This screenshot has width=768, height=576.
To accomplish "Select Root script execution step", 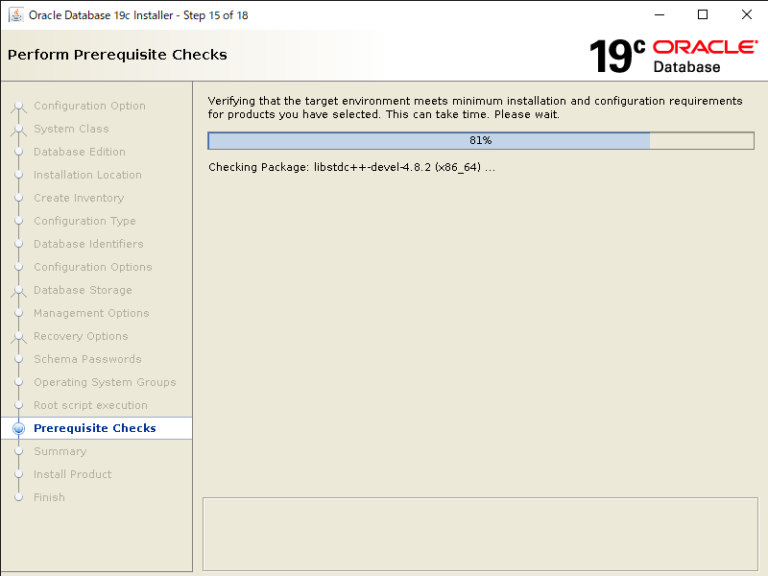I will pos(90,405).
